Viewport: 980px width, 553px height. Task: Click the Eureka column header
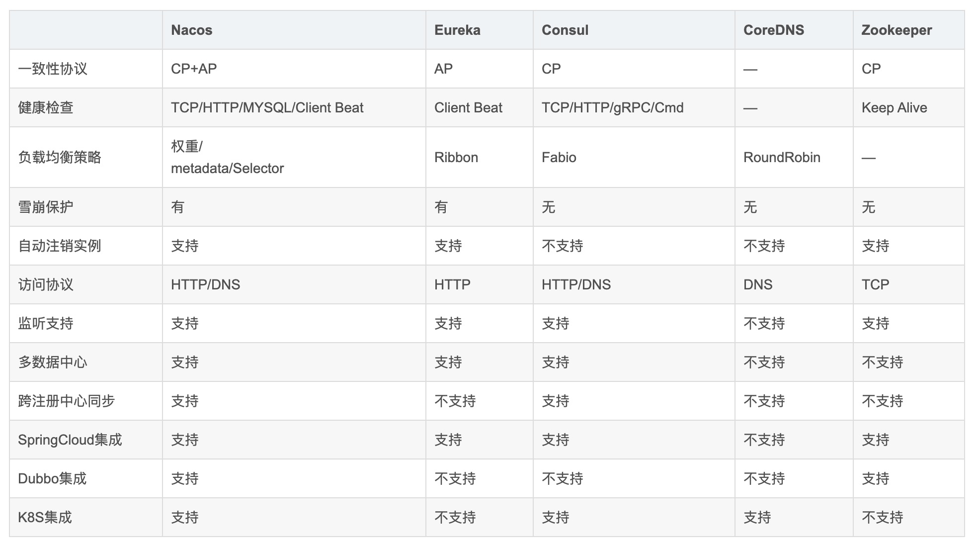457,30
